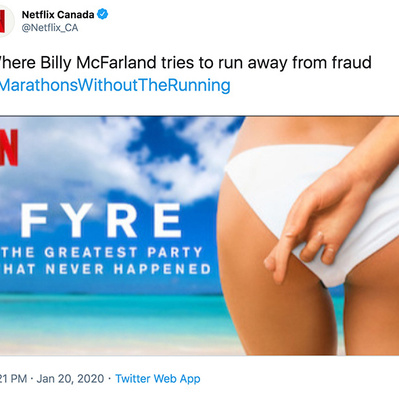Click the tweet's PM timestamp

(x=13, y=379)
